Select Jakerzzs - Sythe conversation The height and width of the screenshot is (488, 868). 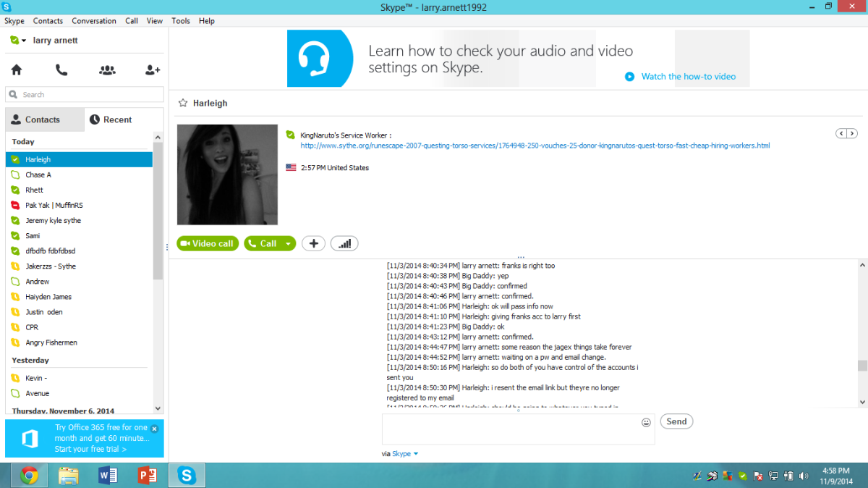tap(79, 266)
